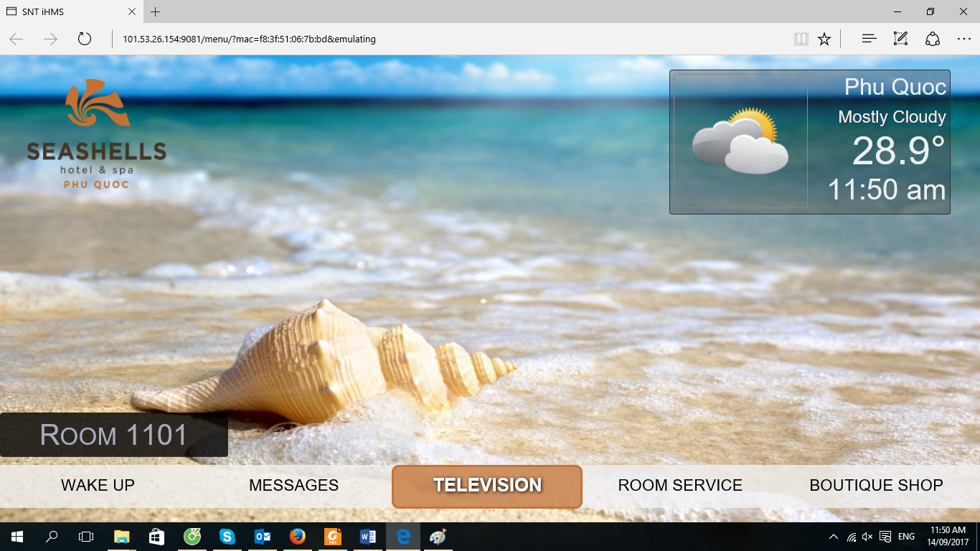
Task: Open the ROOM SERVICE menu
Action: [680, 486]
